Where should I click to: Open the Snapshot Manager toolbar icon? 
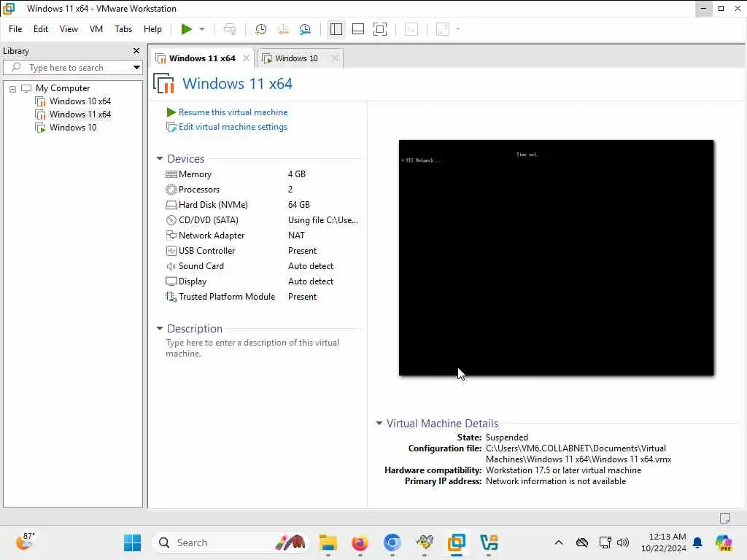click(x=305, y=29)
